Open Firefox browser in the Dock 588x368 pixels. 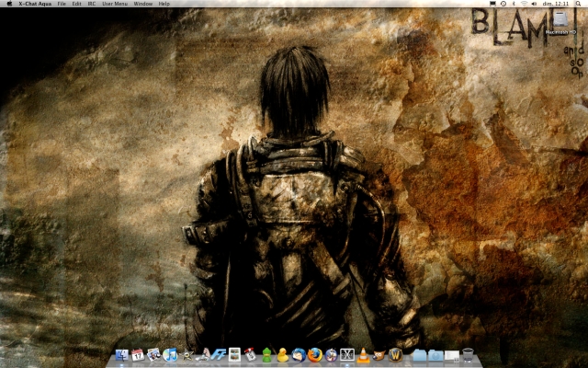pyautogui.click(x=315, y=355)
